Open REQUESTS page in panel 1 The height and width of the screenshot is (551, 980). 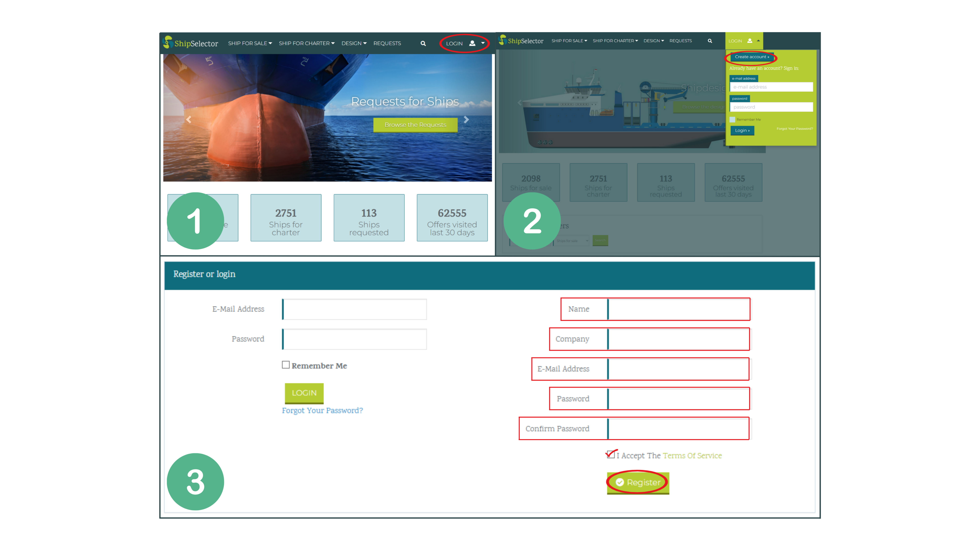coord(387,43)
